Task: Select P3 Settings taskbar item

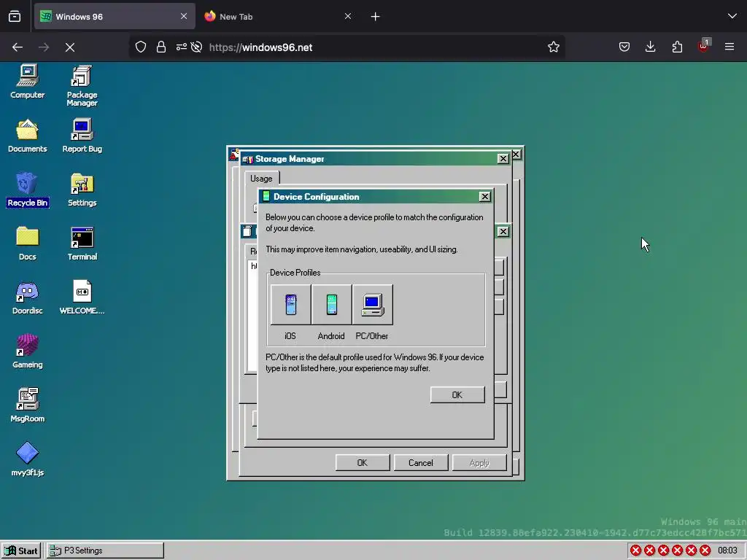Action: 105,551
